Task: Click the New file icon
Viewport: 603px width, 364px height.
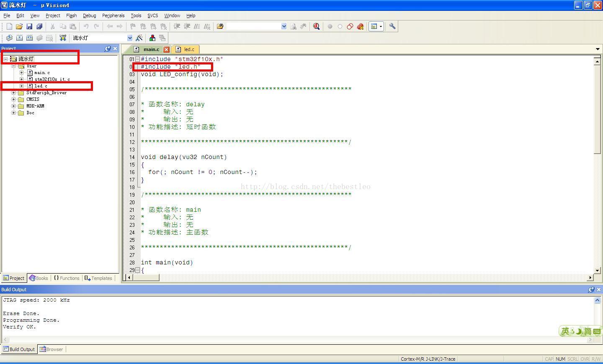Action: [x=9, y=26]
